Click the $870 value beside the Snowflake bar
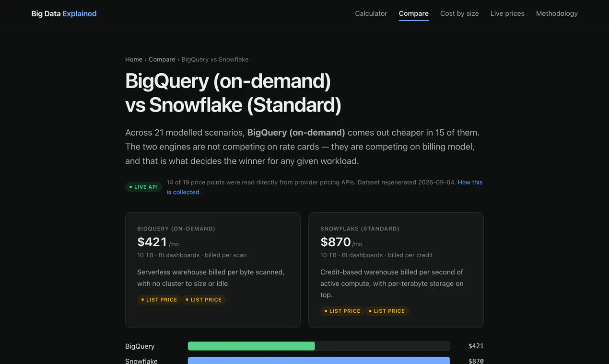 pos(476,361)
